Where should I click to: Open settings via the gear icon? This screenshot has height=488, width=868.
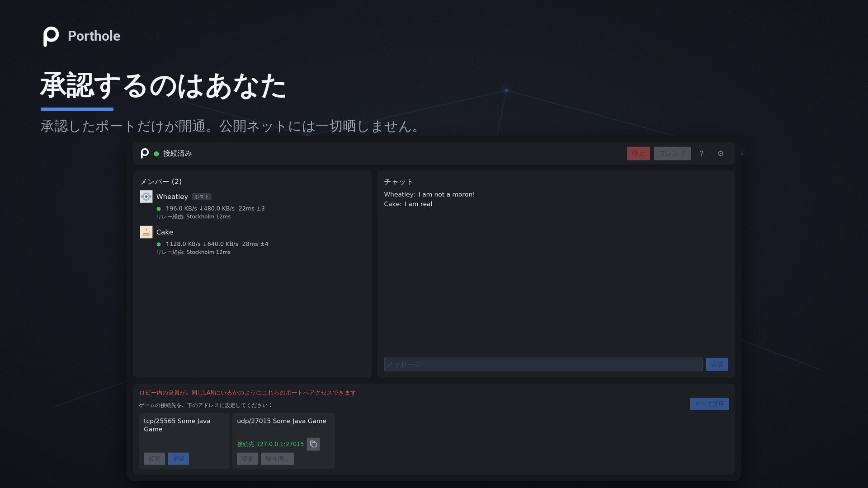[721, 154]
